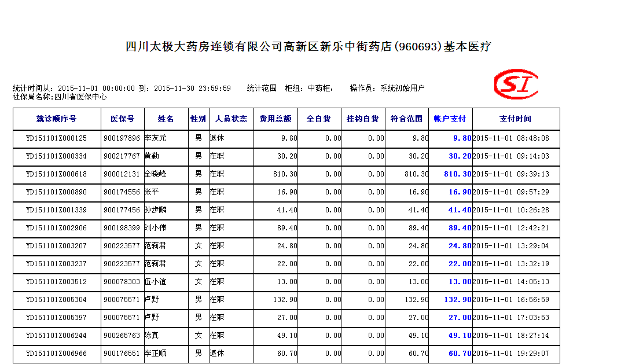
Task: Click the 全自费 column header
Action: pyautogui.click(x=319, y=119)
